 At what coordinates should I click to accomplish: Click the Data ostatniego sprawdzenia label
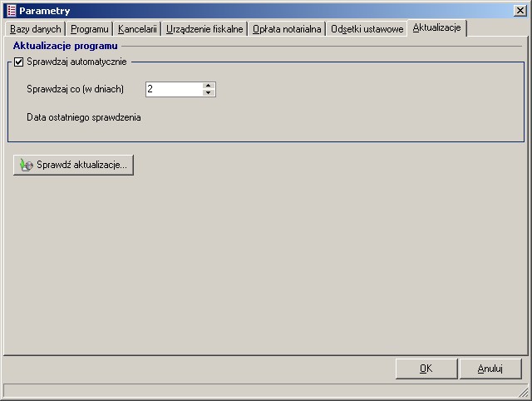tap(83, 117)
